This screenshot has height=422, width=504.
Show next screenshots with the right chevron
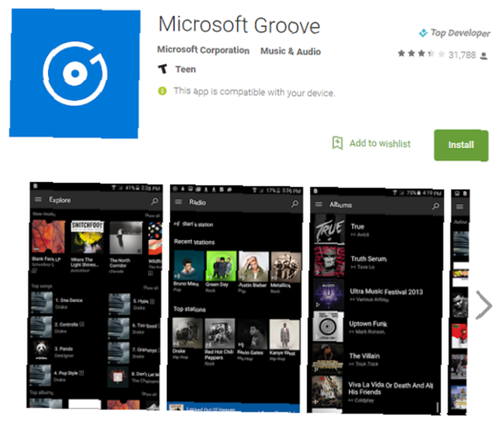click(x=483, y=305)
